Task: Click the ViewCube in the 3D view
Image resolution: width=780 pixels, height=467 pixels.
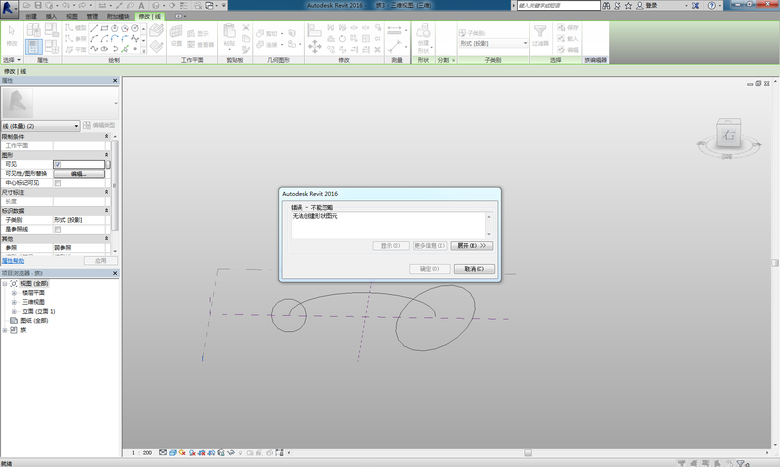Action: [x=729, y=133]
